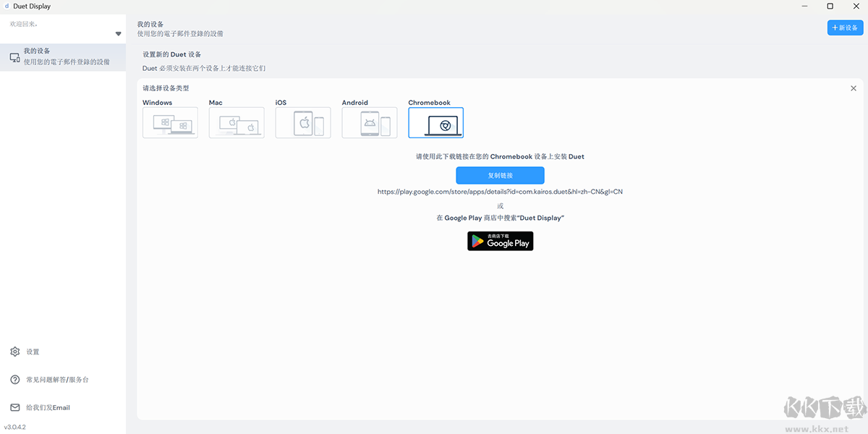Image resolution: width=868 pixels, height=434 pixels.
Task: Expand the account dropdown arrow
Action: (119, 34)
